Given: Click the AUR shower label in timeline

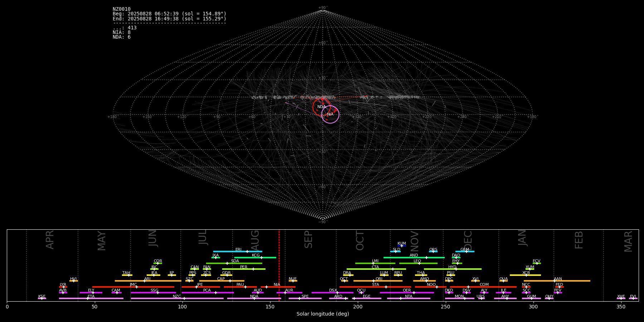Looking at the screenshot, I should (x=289, y=291).
